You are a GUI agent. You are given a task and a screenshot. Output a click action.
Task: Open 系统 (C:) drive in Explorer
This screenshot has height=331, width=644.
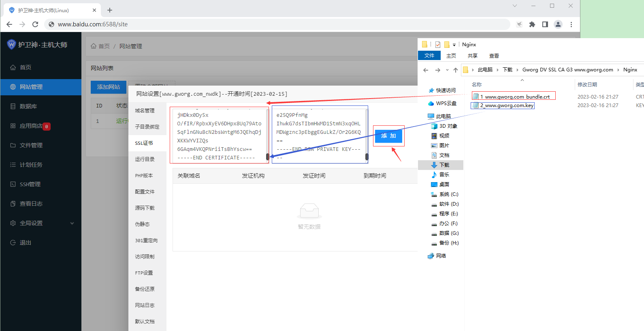click(445, 194)
